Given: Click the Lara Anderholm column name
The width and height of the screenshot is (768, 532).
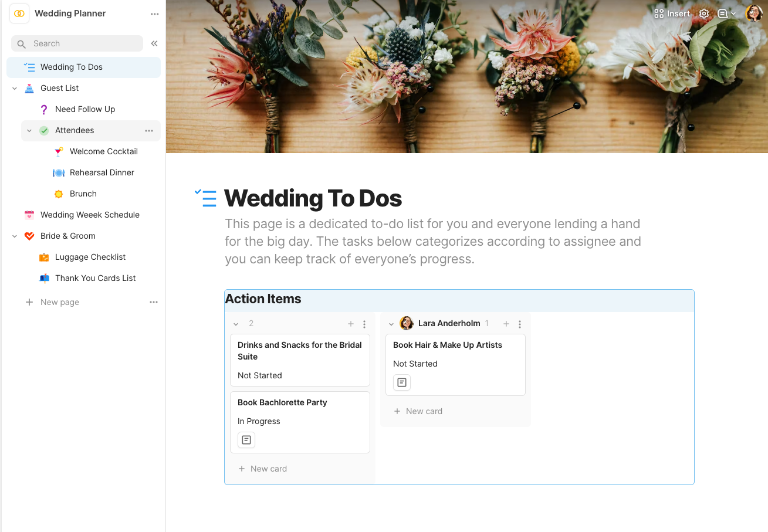Looking at the screenshot, I should [449, 323].
